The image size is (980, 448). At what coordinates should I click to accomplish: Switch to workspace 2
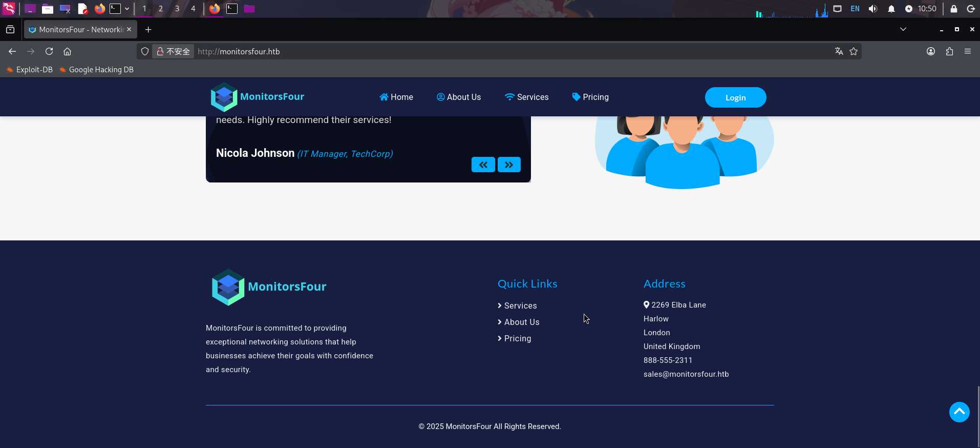point(161,9)
